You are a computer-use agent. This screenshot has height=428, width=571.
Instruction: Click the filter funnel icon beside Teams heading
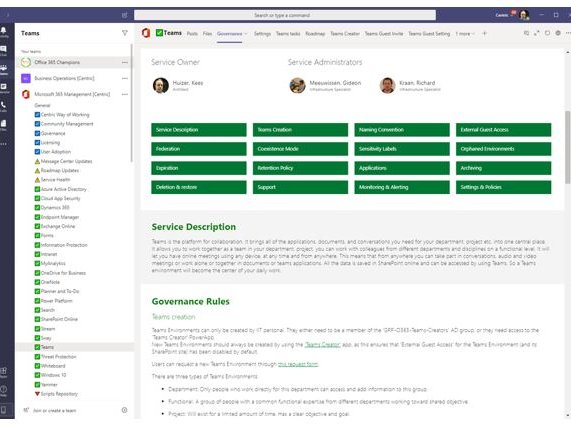point(125,33)
